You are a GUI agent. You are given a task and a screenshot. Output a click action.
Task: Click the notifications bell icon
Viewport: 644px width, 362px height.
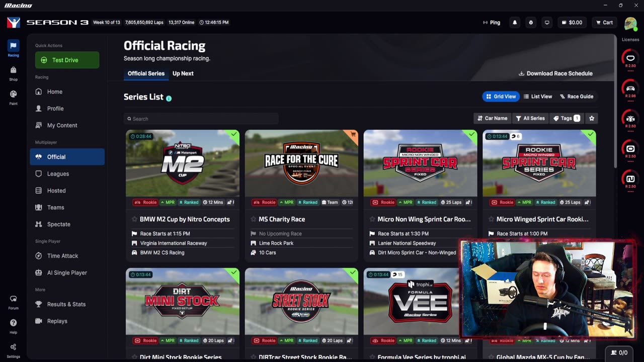515,23
